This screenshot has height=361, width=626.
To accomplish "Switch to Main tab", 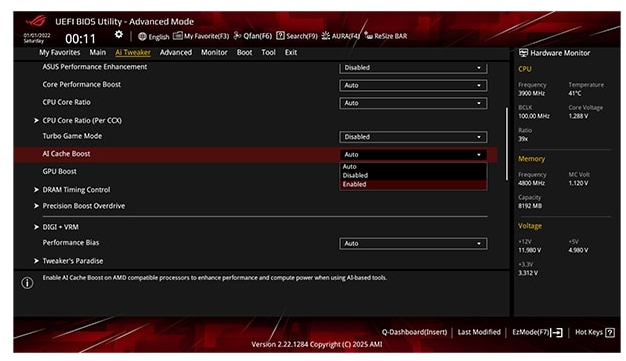I will [x=98, y=52].
